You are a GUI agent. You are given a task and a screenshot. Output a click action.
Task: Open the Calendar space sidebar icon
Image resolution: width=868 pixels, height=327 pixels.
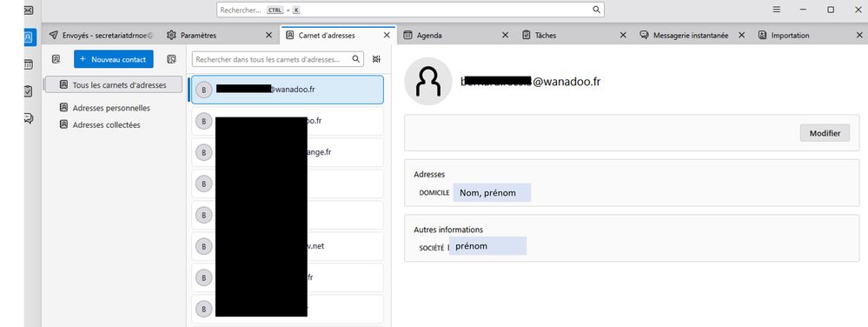click(x=28, y=64)
